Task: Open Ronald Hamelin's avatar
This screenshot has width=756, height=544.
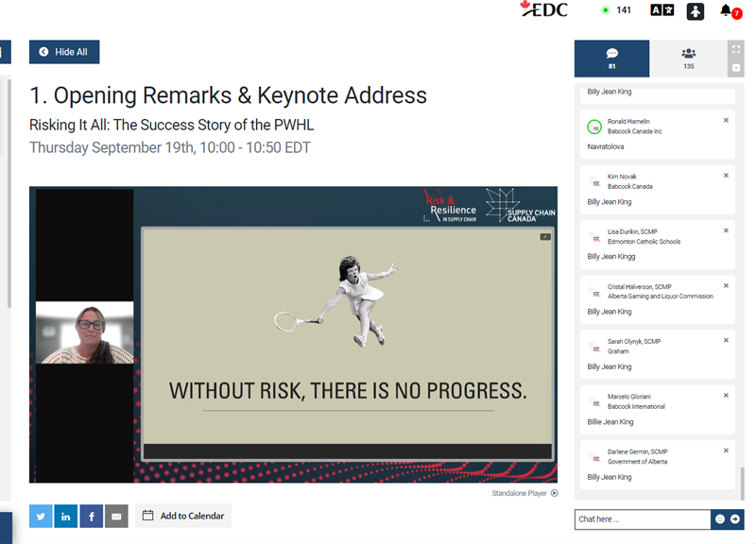Action: pyautogui.click(x=594, y=127)
